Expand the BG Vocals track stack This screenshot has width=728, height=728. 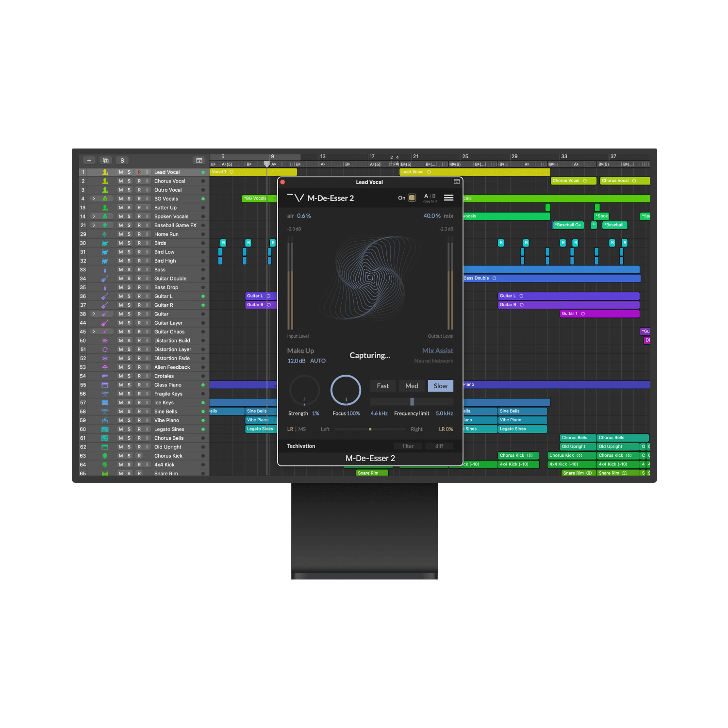pyautogui.click(x=94, y=199)
